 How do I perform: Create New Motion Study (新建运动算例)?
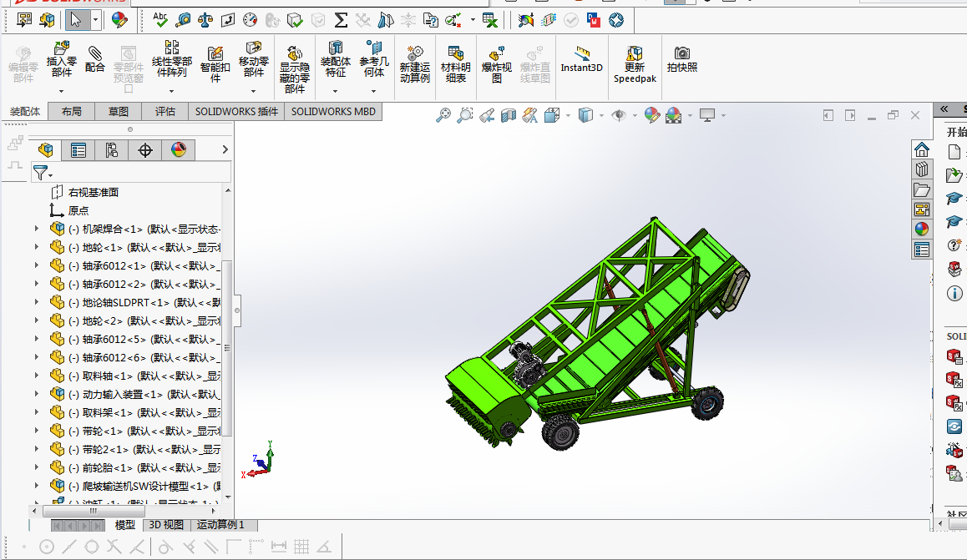pyautogui.click(x=414, y=64)
